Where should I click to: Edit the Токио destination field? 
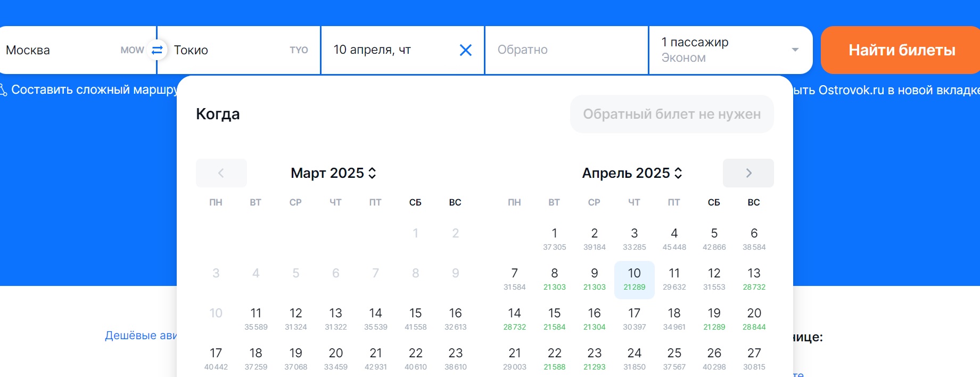pos(238,50)
